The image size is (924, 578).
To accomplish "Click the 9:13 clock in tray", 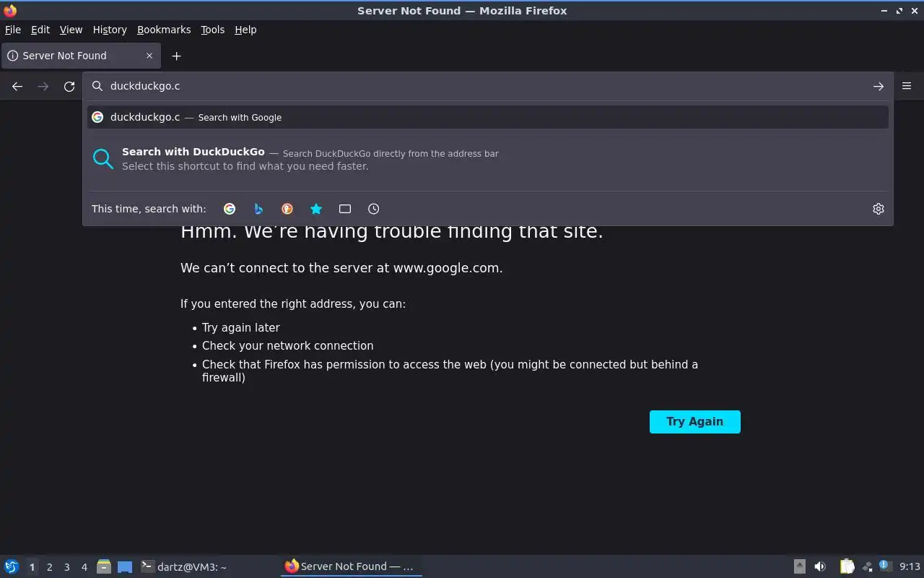I will [x=910, y=566].
